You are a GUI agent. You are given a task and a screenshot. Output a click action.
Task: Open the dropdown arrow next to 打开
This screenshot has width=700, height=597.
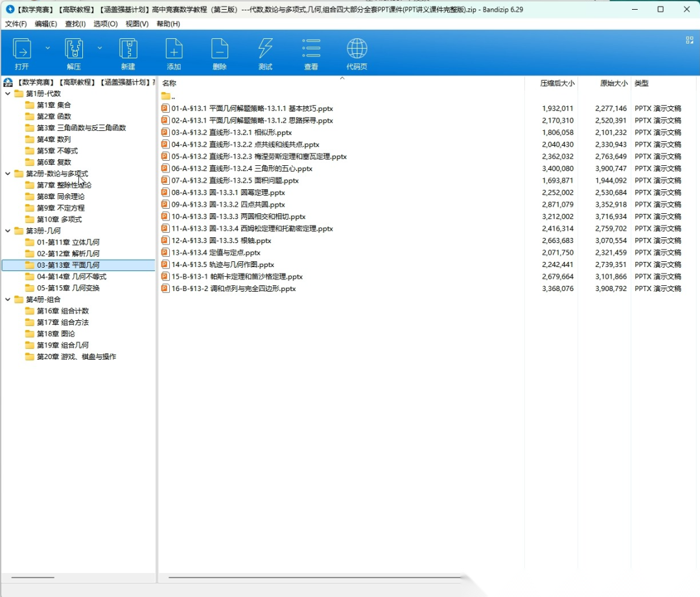47,48
